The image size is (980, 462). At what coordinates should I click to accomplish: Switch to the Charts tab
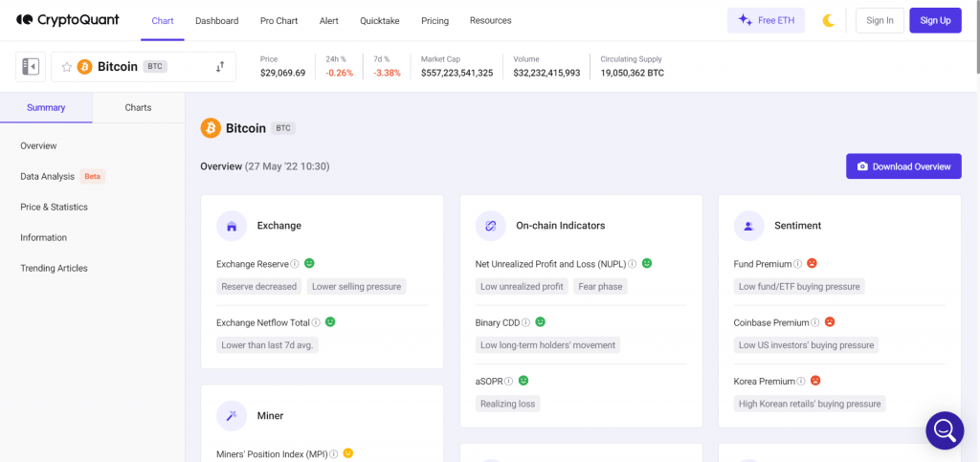pos(138,108)
